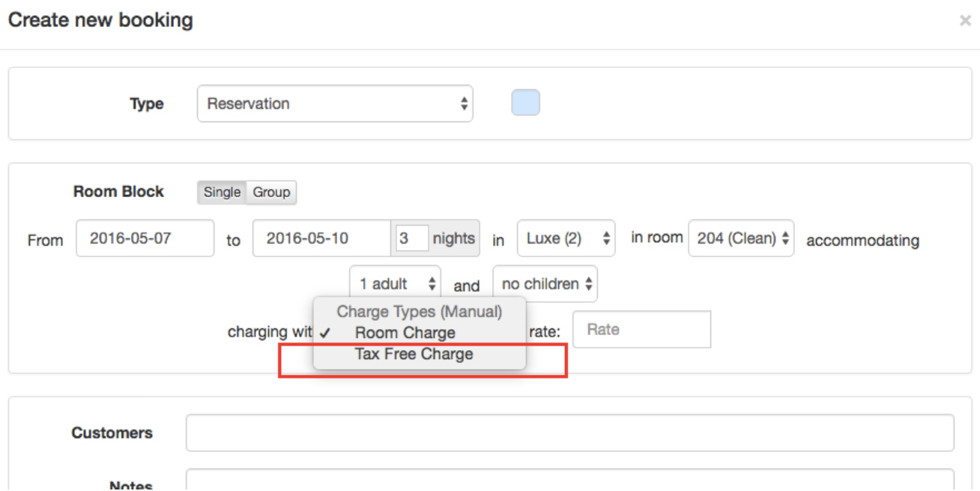Click the light blue booking color swatch
This screenshot has width=980, height=491.
coord(525,103)
